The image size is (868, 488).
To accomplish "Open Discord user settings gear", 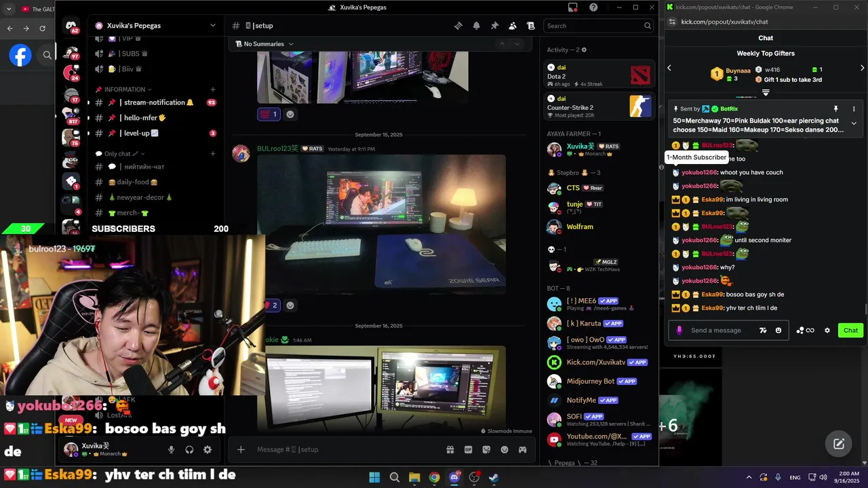I will (208, 449).
